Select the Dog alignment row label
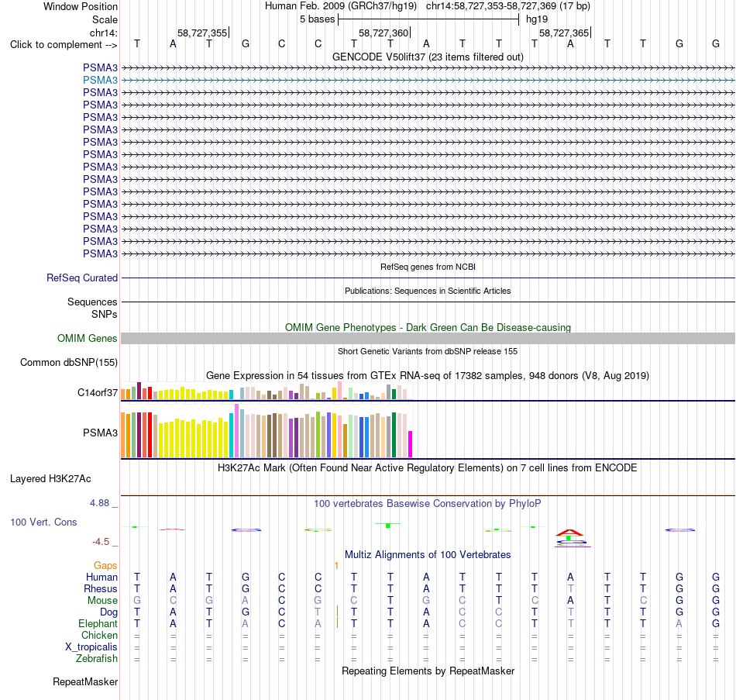The height and width of the screenshot is (700, 736). [108, 612]
